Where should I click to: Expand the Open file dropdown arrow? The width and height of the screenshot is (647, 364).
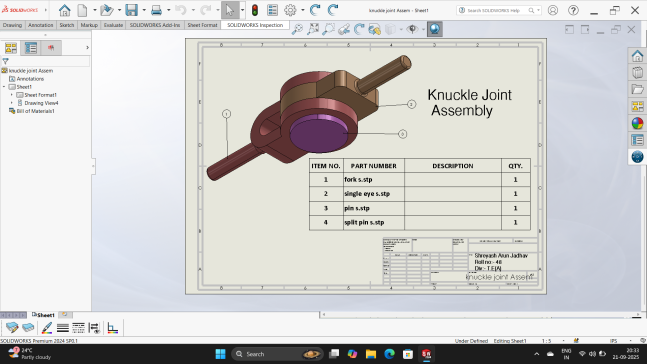pyautogui.click(x=119, y=10)
